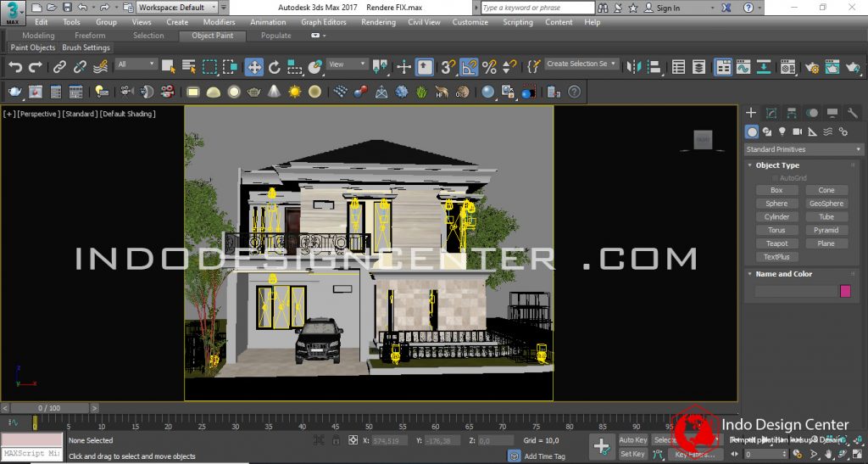868x464 pixels.
Task: Toggle the Spinner Snap button
Action: click(509, 67)
